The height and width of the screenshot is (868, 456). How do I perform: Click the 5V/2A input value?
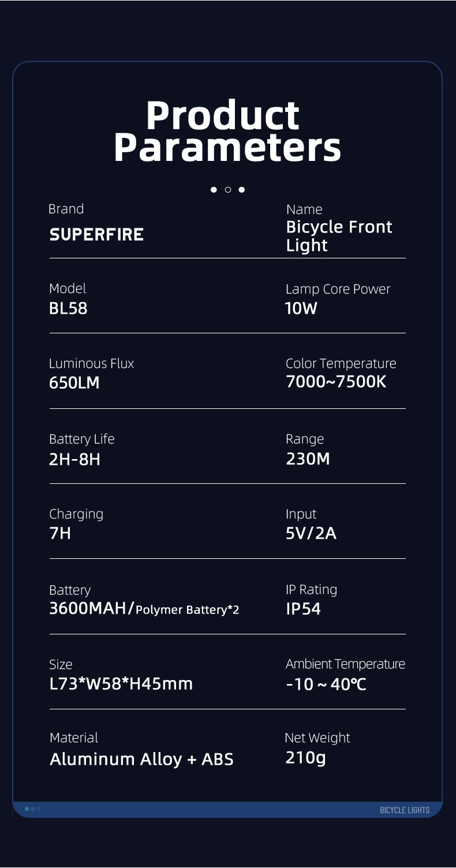[311, 533]
